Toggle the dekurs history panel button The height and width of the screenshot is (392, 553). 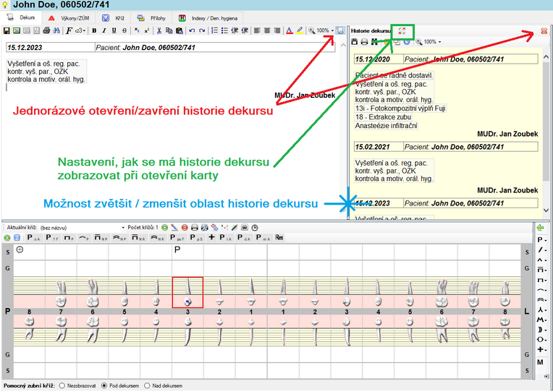coord(340,30)
